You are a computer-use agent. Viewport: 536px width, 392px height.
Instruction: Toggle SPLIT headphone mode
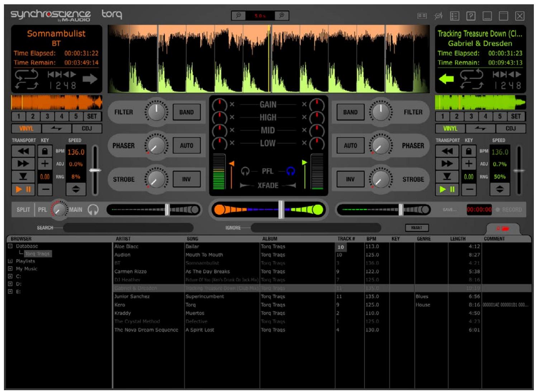(x=23, y=209)
